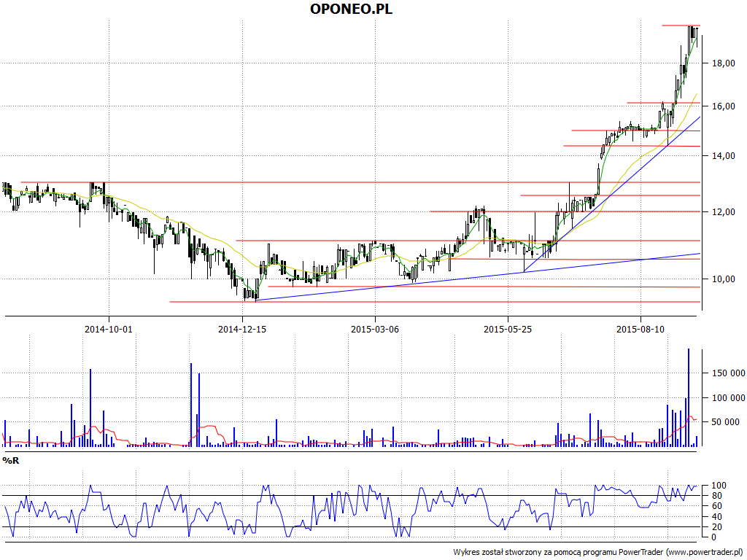Image resolution: width=747 pixels, height=560 pixels.
Task: Click the 150 000 volume axis label
Action: tap(729, 373)
